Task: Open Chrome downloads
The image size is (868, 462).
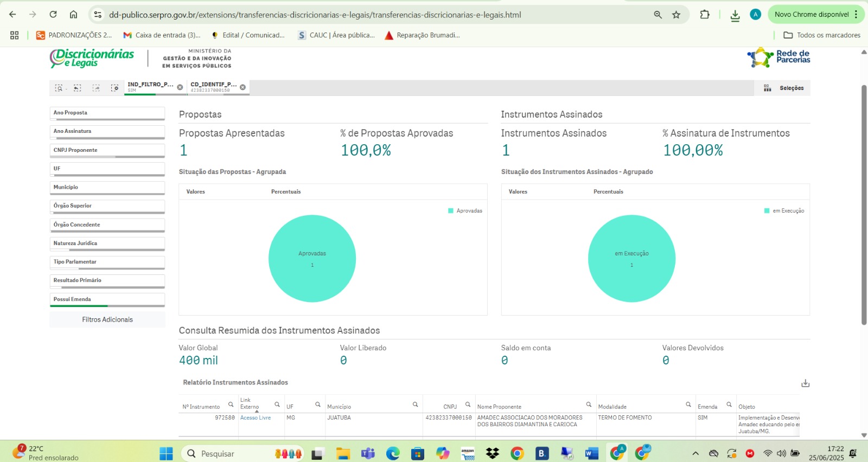Action: point(735,15)
